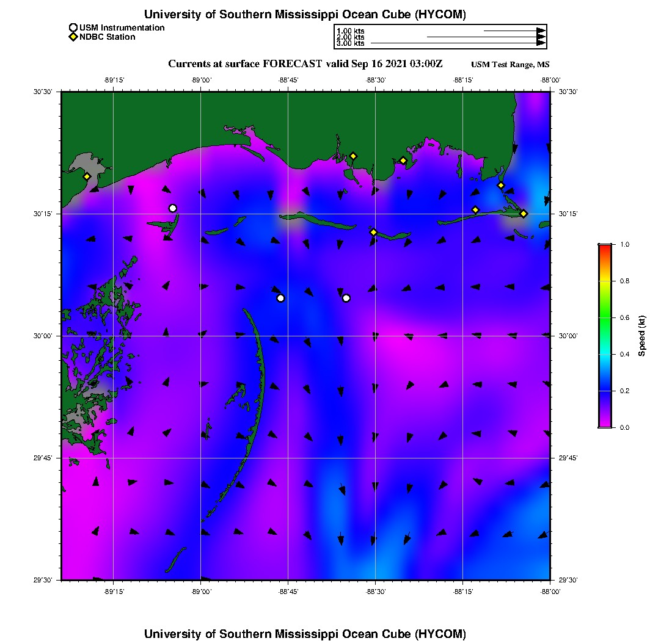The width and height of the screenshot is (672, 641).
Task: Select the white USM marker nearest -89°00' 30°15'
Action: [x=173, y=209]
